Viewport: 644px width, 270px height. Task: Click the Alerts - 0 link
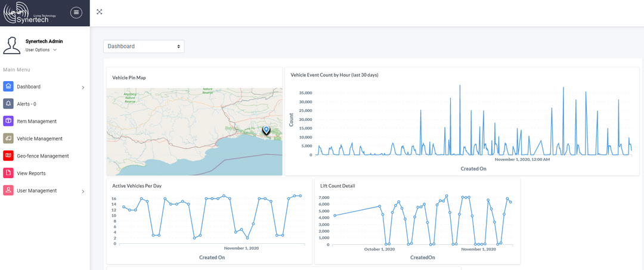[26, 104]
